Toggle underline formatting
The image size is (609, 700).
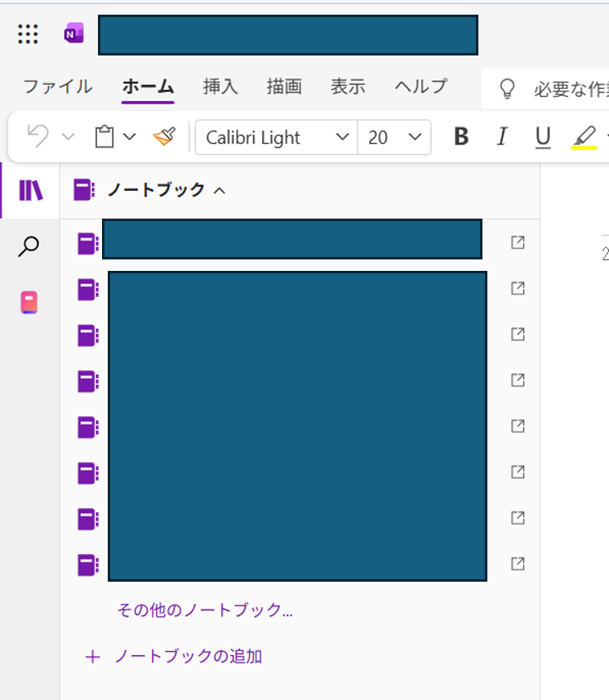point(543,137)
